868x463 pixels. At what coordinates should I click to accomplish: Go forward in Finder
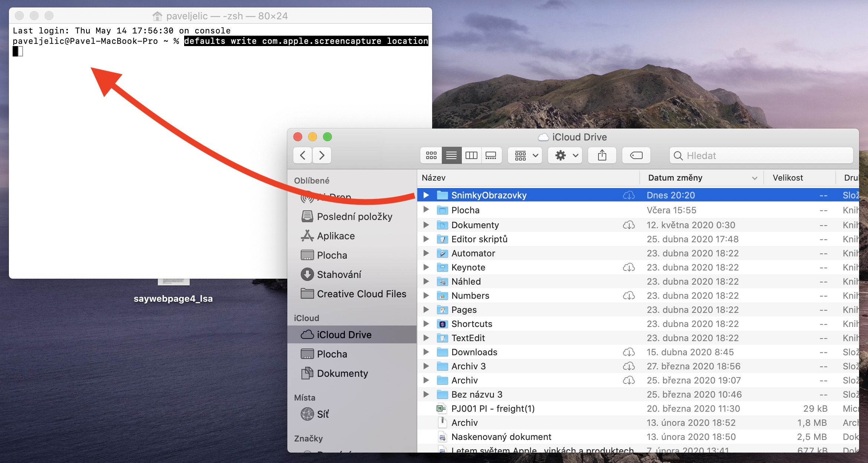tap(322, 155)
